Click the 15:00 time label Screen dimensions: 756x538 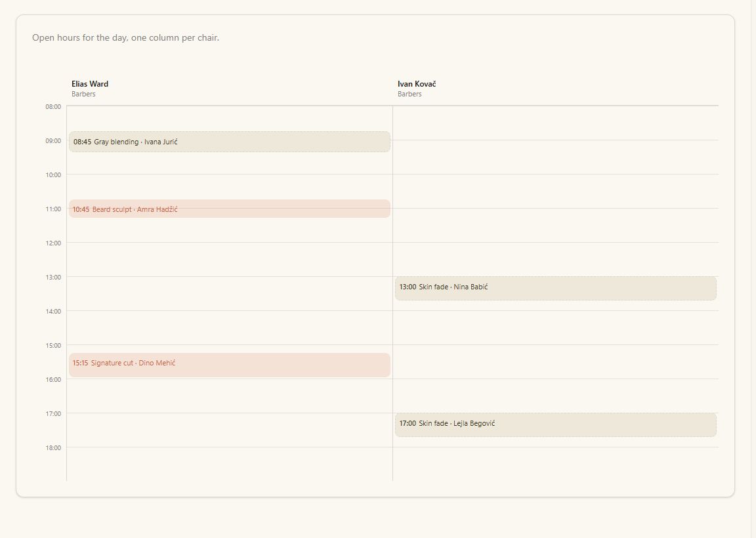(x=54, y=346)
